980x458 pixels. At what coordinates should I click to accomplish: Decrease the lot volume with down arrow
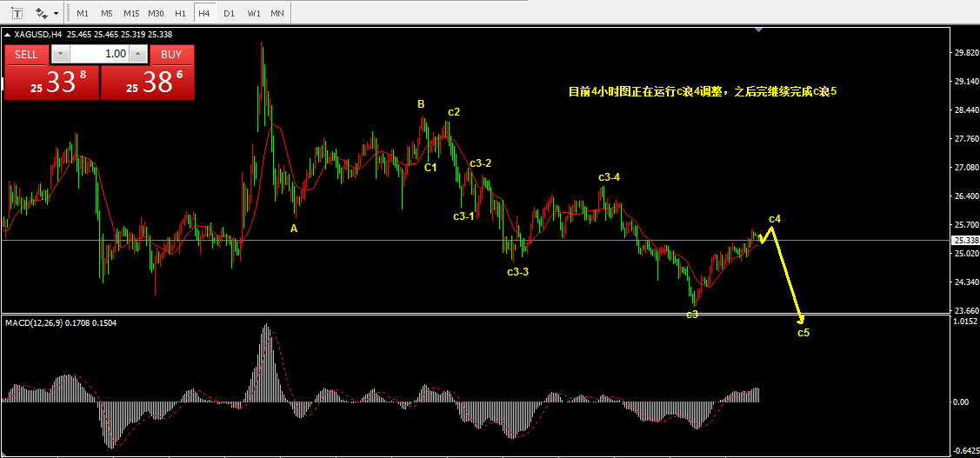point(60,55)
